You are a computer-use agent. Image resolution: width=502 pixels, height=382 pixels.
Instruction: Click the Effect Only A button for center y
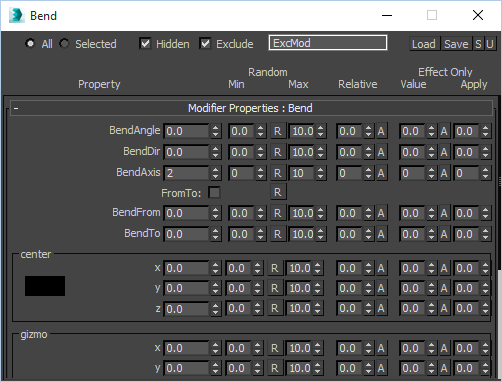click(x=444, y=288)
